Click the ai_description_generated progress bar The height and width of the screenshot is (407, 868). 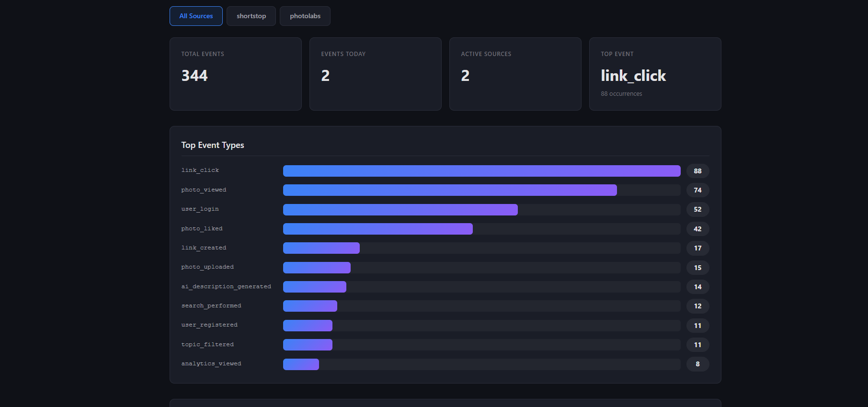click(482, 287)
